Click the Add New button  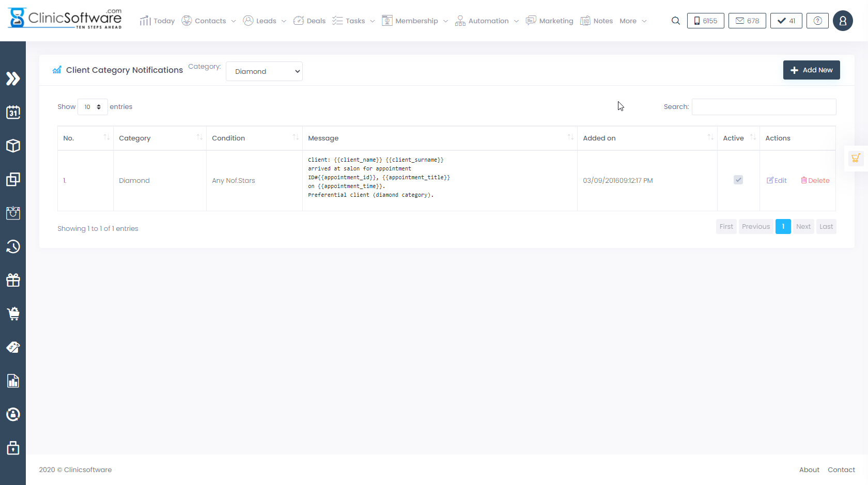(811, 70)
